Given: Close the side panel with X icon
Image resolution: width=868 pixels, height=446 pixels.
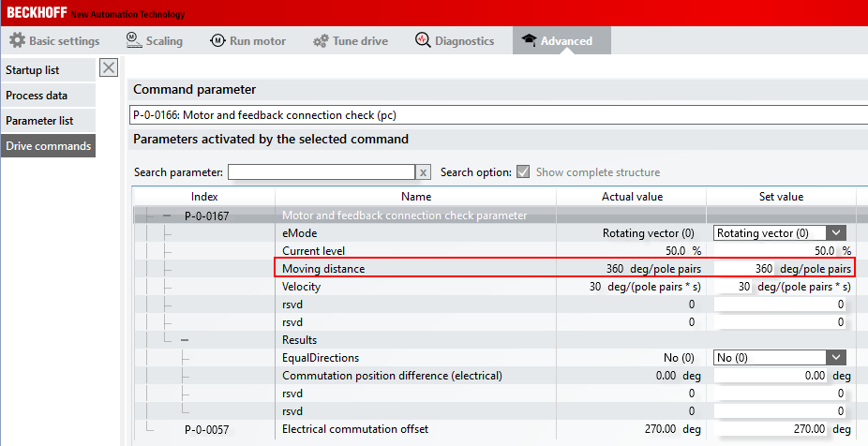Looking at the screenshot, I should pos(109,67).
